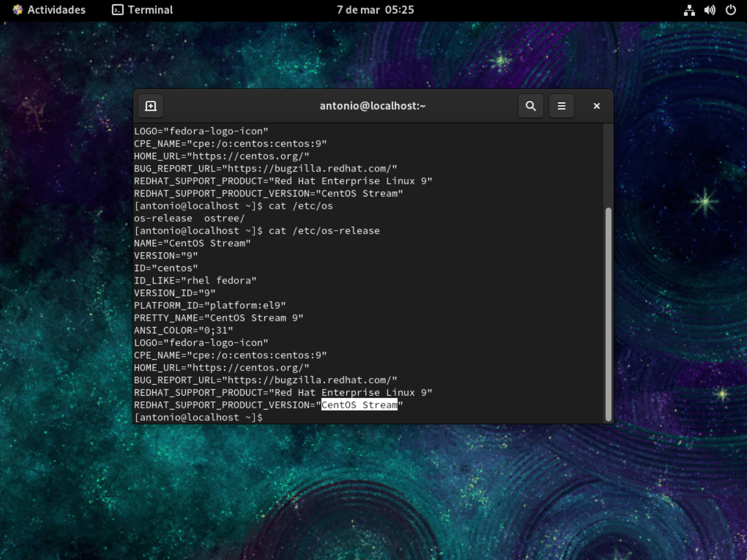The height and width of the screenshot is (560, 747).
Task: Close the terminal window
Action: (x=596, y=106)
